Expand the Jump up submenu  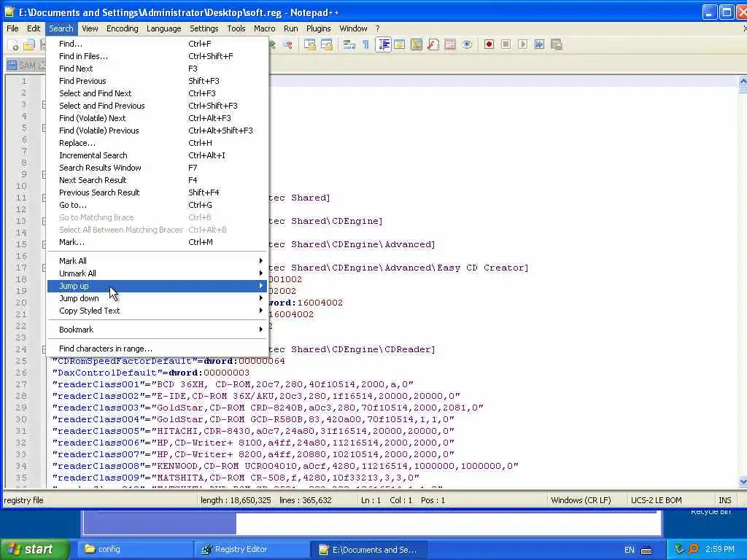click(x=157, y=286)
